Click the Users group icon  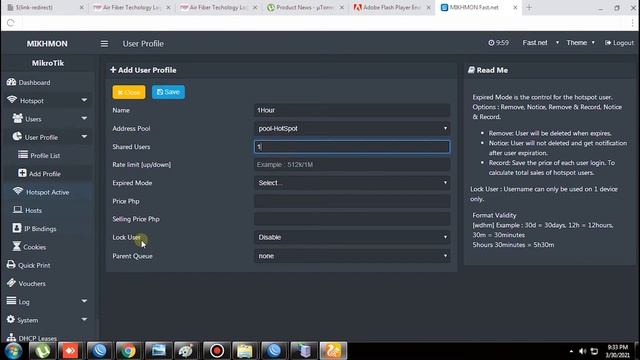[18, 118]
